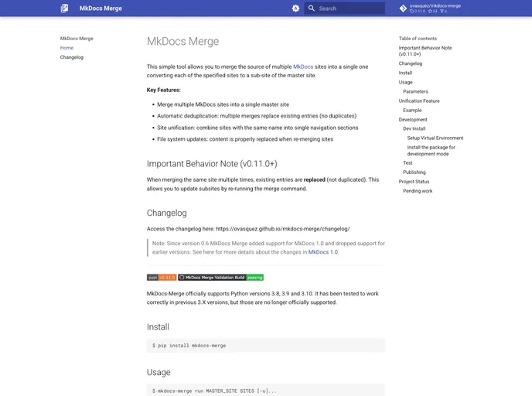Click the MkDocs Merge header title

coord(101,9)
